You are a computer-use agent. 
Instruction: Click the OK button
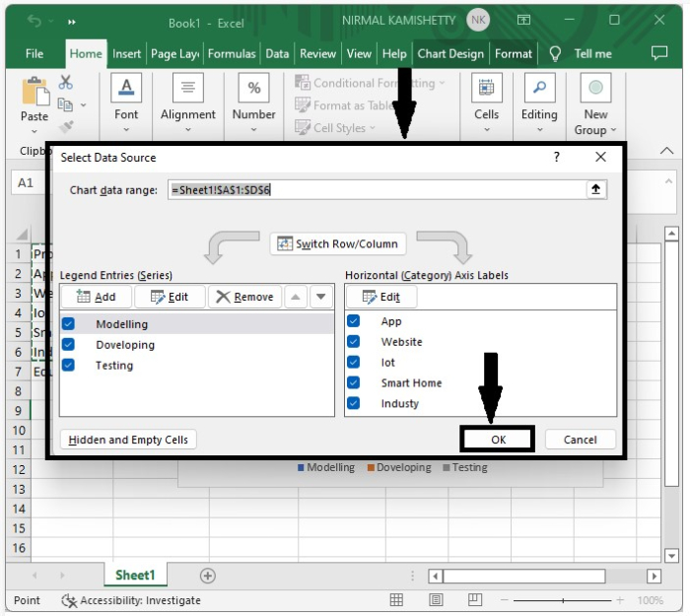click(x=498, y=440)
